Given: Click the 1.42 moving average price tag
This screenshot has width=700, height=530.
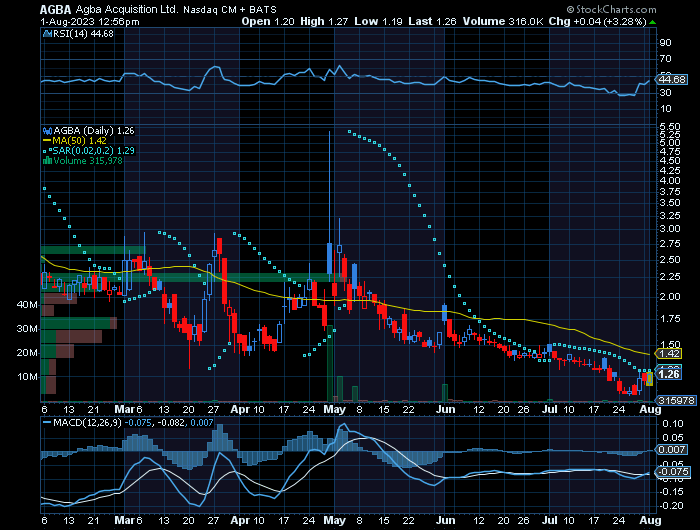Looking at the screenshot, I should tap(669, 354).
